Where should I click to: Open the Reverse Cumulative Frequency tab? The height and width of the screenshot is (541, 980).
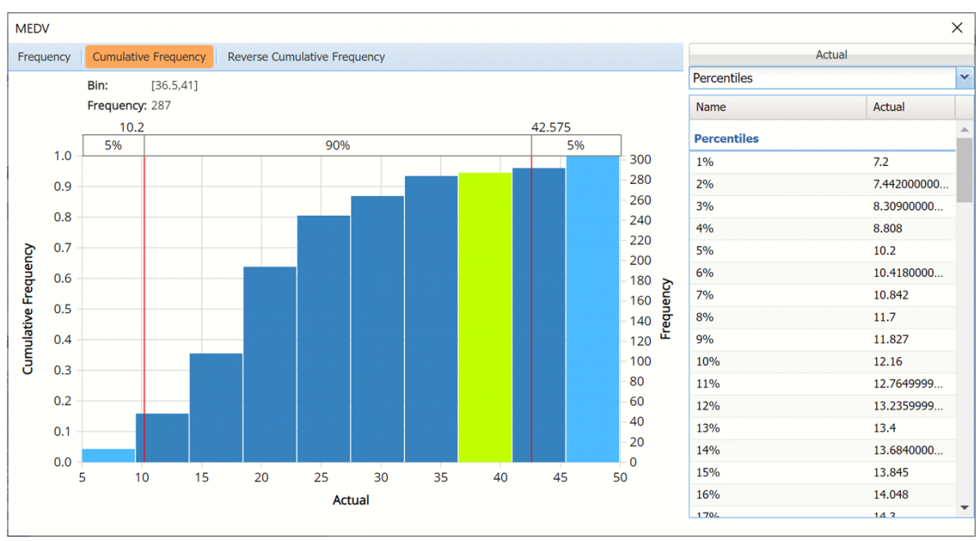click(306, 57)
